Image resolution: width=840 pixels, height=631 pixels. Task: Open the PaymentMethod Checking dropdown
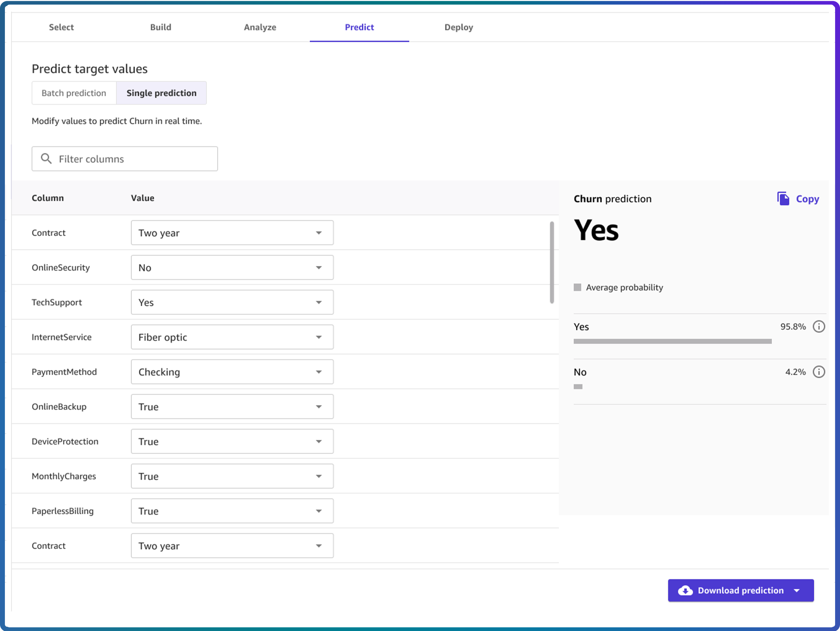tap(232, 372)
